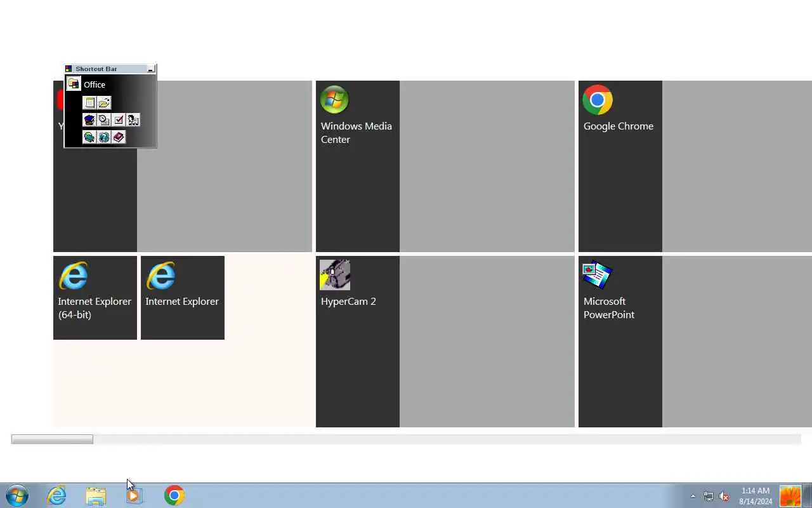Screen dimensions: 812x508
Task: Open the Internet Explorer tile, not the 64-bit one
Action: [x=183, y=298]
